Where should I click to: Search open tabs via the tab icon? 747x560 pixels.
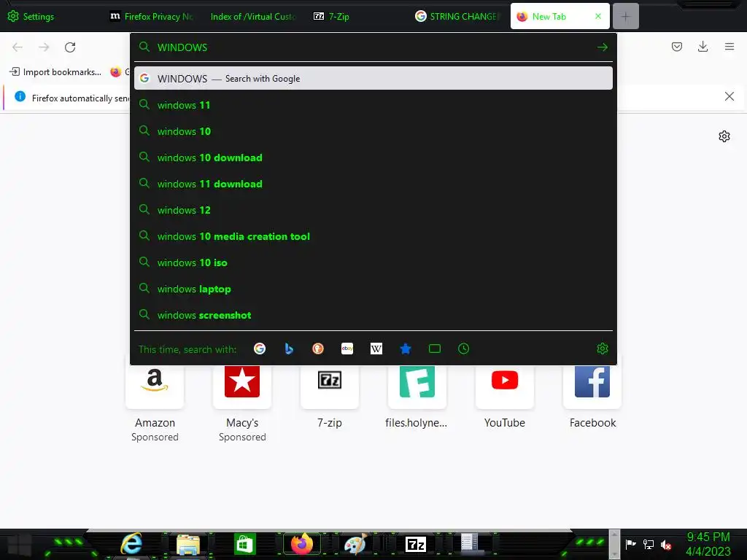click(x=435, y=349)
